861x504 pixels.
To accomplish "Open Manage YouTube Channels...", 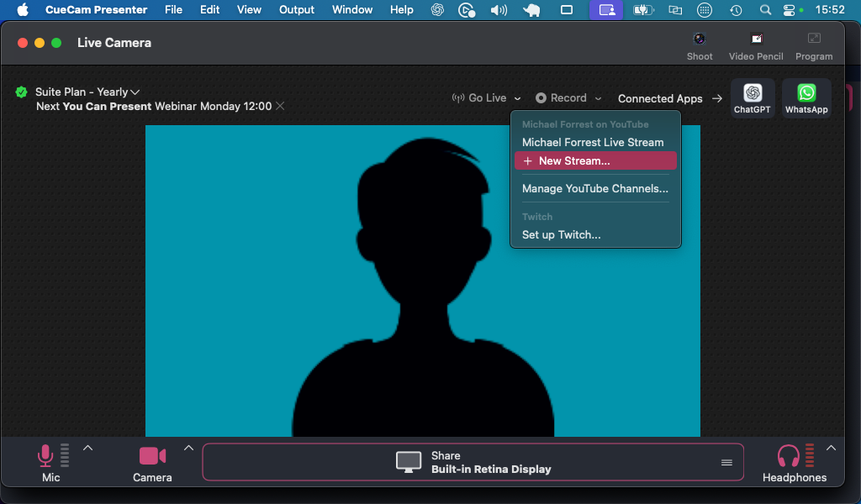I will click(595, 188).
